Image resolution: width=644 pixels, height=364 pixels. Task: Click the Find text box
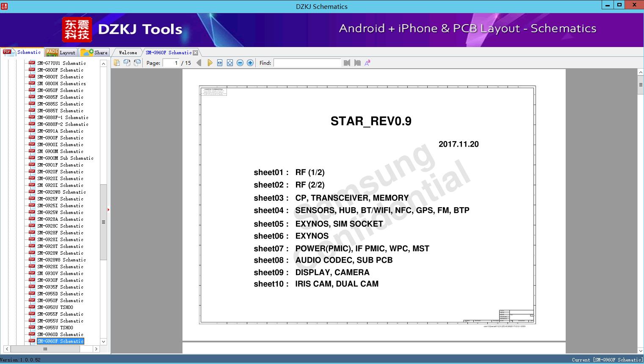[307, 63]
